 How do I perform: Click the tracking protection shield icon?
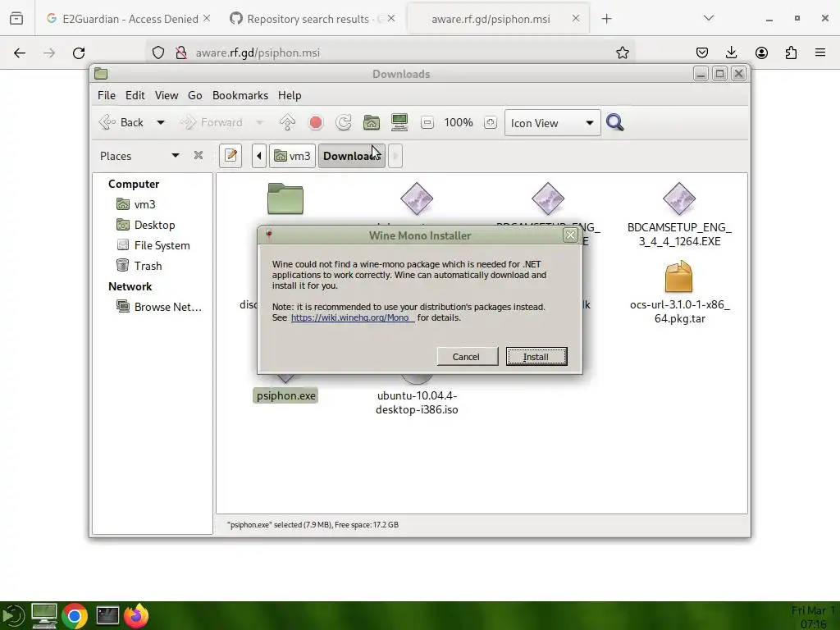pyautogui.click(x=158, y=52)
